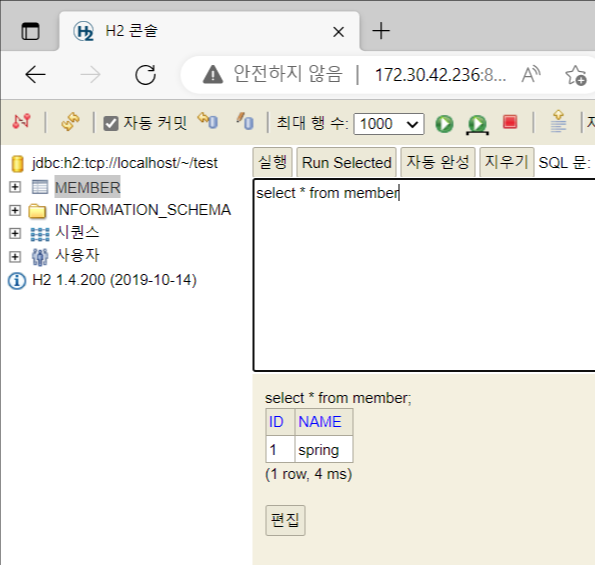Image resolution: width=595 pixels, height=565 pixels.
Task: Select 사용자 in the tree
Action: click(77, 255)
